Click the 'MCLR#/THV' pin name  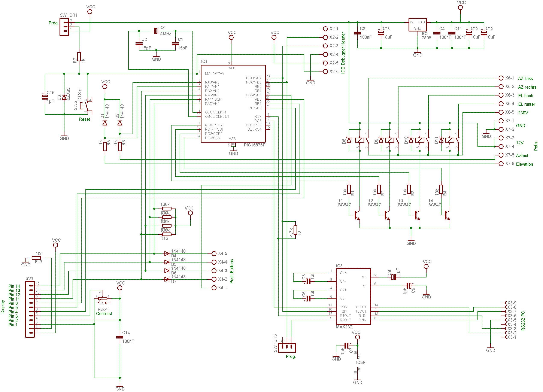coord(215,74)
